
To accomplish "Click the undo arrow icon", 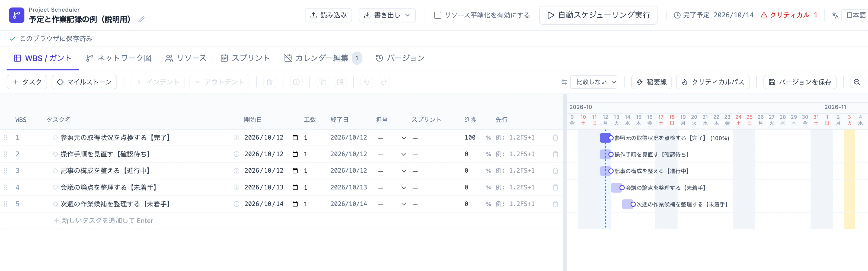I will click(367, 82).
